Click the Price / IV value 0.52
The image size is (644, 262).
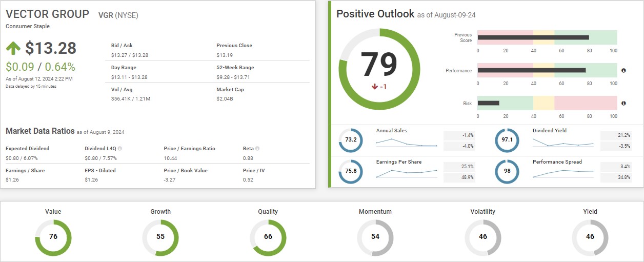(249, 180)
